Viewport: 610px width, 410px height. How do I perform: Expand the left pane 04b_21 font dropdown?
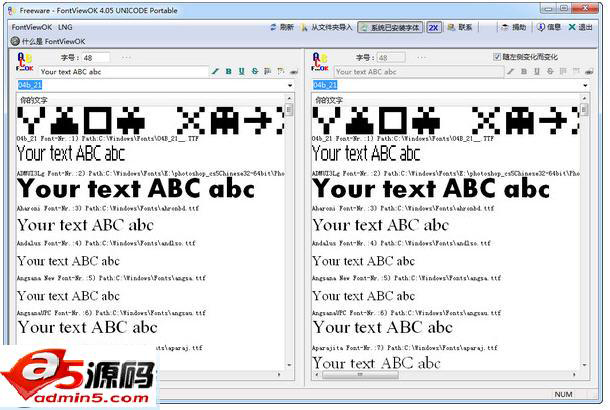tap(290, 85)
